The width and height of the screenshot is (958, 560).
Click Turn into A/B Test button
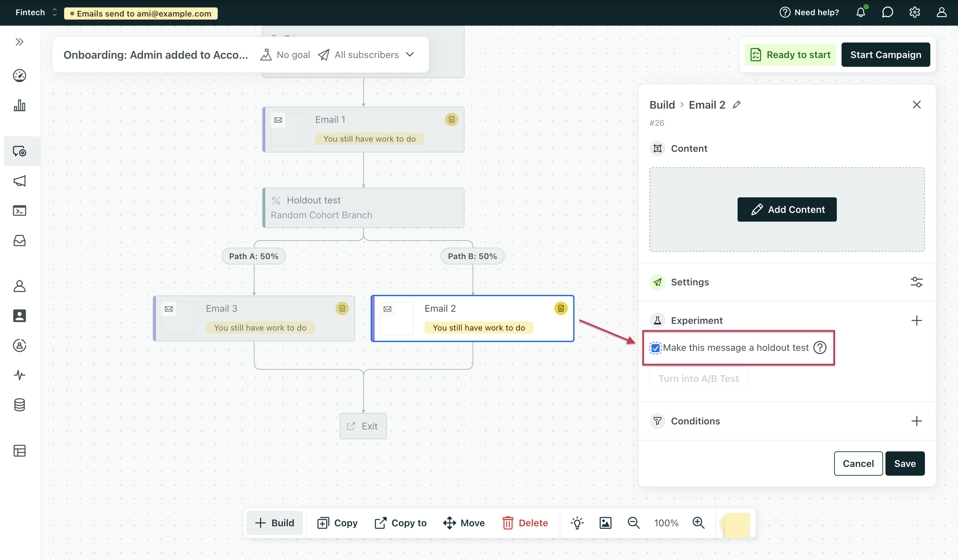[x=698, y=379]
